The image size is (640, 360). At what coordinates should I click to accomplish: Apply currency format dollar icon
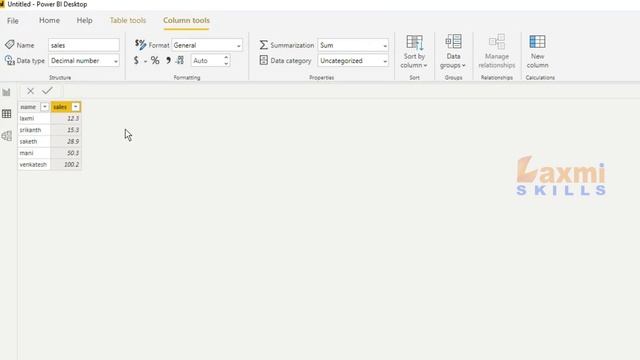(136, 60)
